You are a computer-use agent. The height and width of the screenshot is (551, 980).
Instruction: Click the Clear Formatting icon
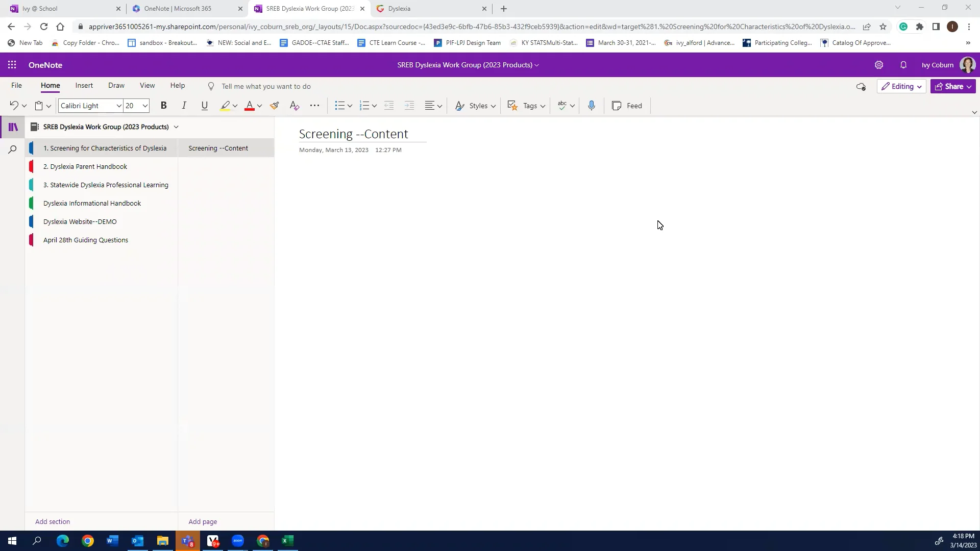click(294, 106)
